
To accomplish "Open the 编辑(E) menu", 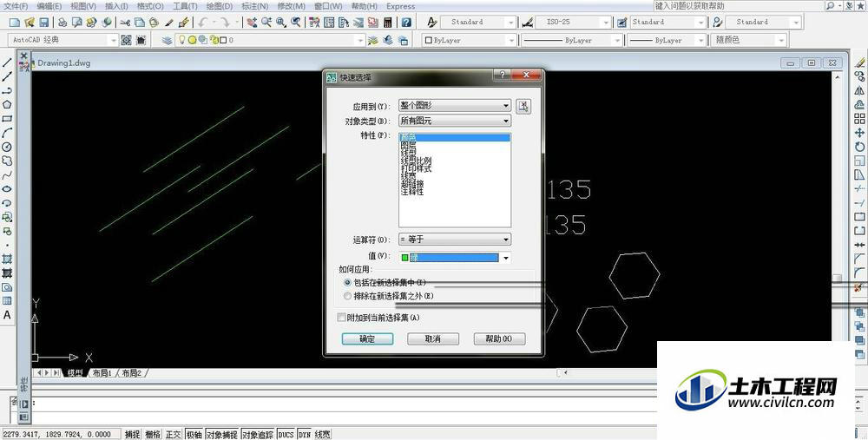I will pyautogui.click(x=49, y=6).
